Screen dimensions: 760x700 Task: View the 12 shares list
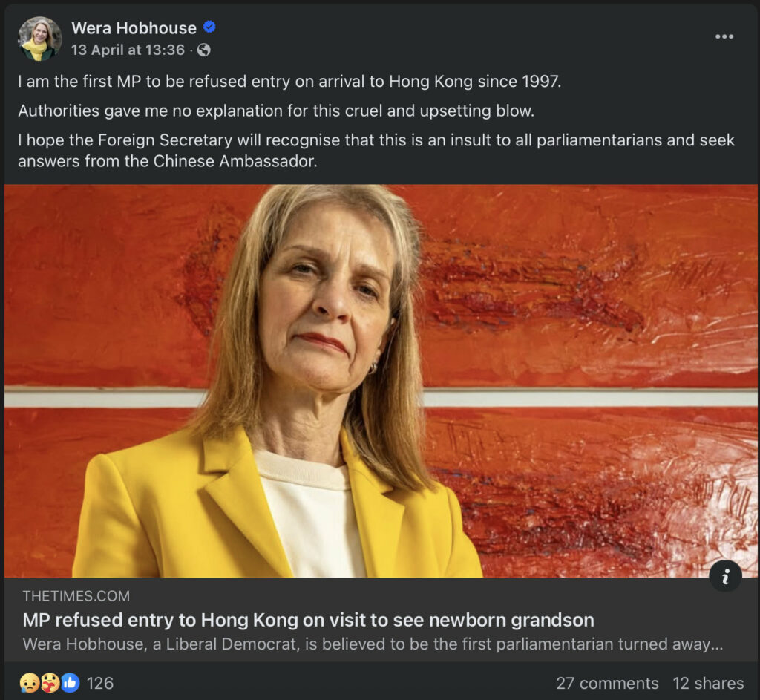tap(708, 683)
